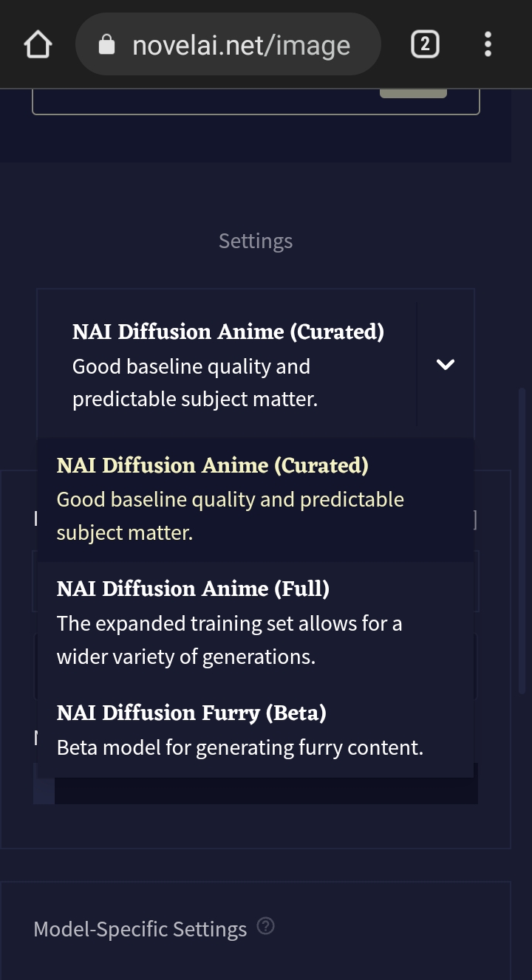Open the browser three-dot overflow menu
532x980 pixels.
pyautogui.click(x=488, y=45)
